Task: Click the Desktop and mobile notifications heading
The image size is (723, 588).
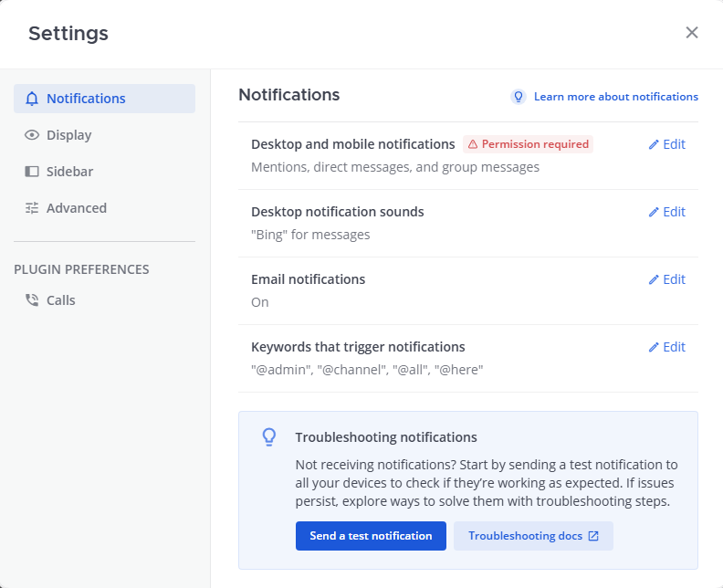Action: pos(352,144)
